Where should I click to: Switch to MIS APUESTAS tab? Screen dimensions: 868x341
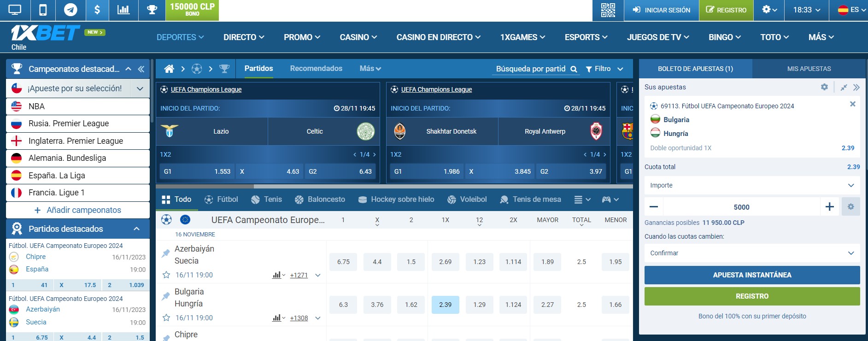809,69
